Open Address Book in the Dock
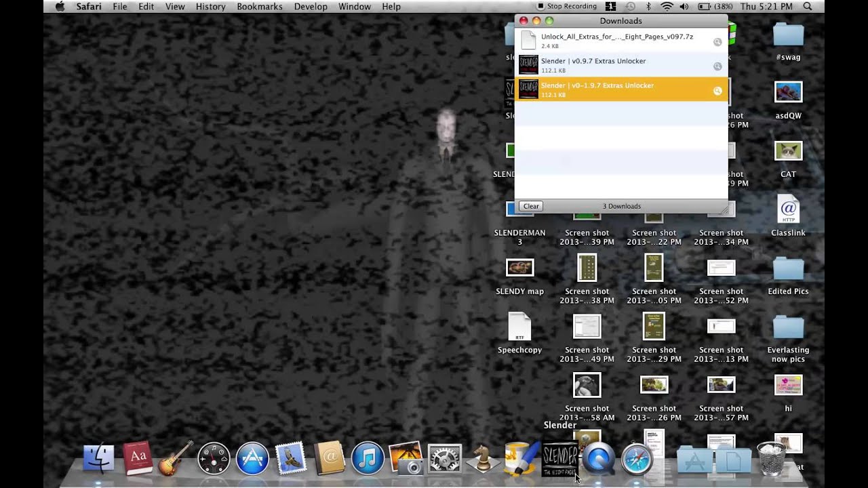 click(330, 459)
